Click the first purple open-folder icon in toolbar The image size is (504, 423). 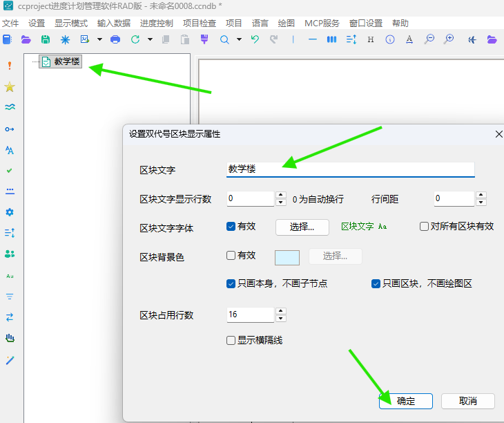coord(26,39)
